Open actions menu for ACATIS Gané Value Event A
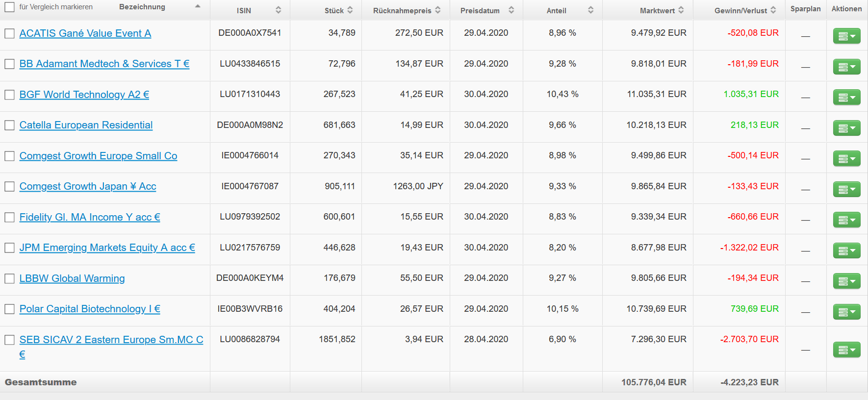 click(x=846, y=36)
